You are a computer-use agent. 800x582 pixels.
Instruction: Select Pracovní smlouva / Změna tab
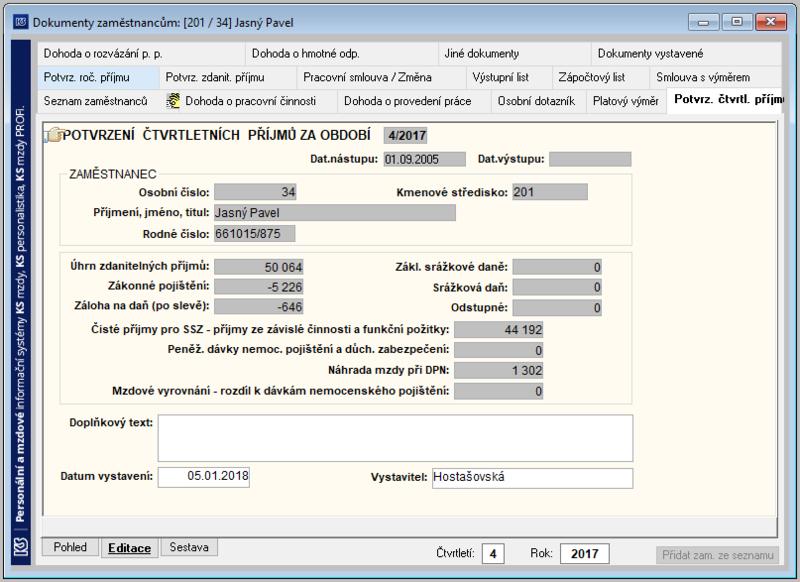pyautogui.click(x=382, y=78)
